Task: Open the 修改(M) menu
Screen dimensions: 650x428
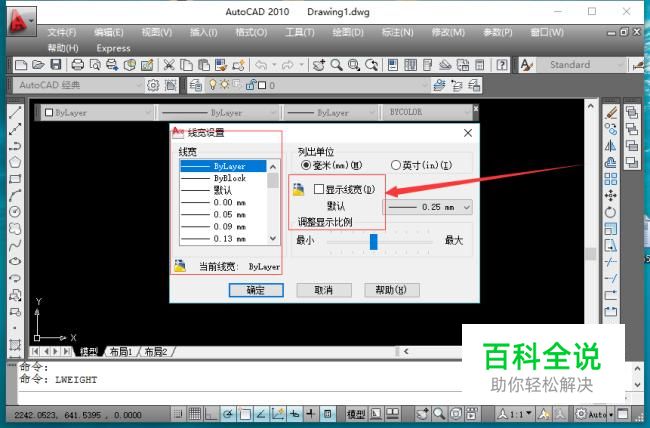Action: pyautogui.click(x=448, y=32)
